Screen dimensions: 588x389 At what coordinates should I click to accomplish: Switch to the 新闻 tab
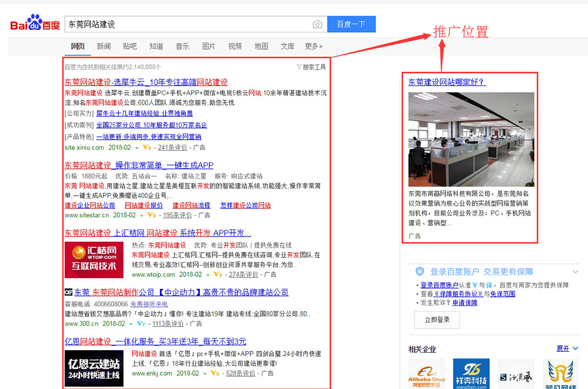104,46
